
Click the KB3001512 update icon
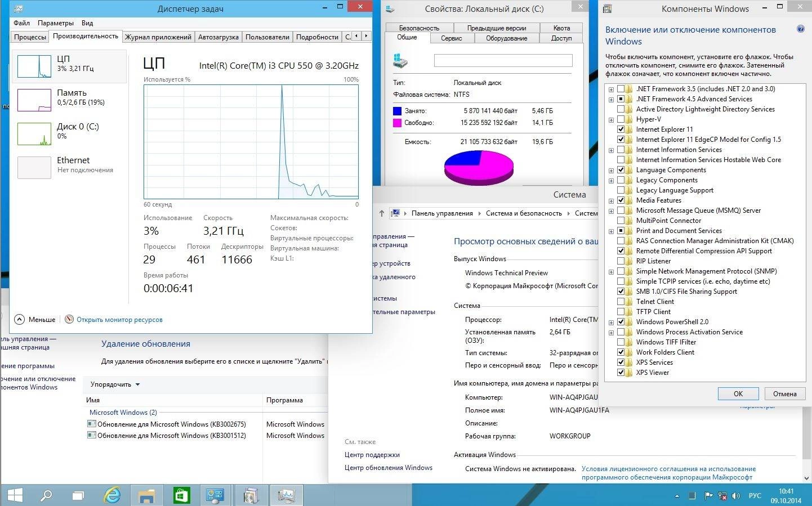pos(92,435)
